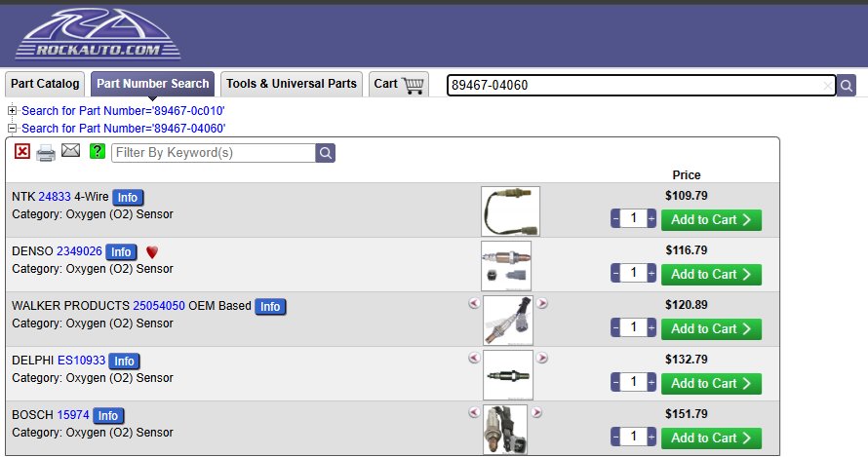This screenshot has width=868, height=457.
Task: Increase quantity for DELPHI ES10933
Action: [651, 382]
